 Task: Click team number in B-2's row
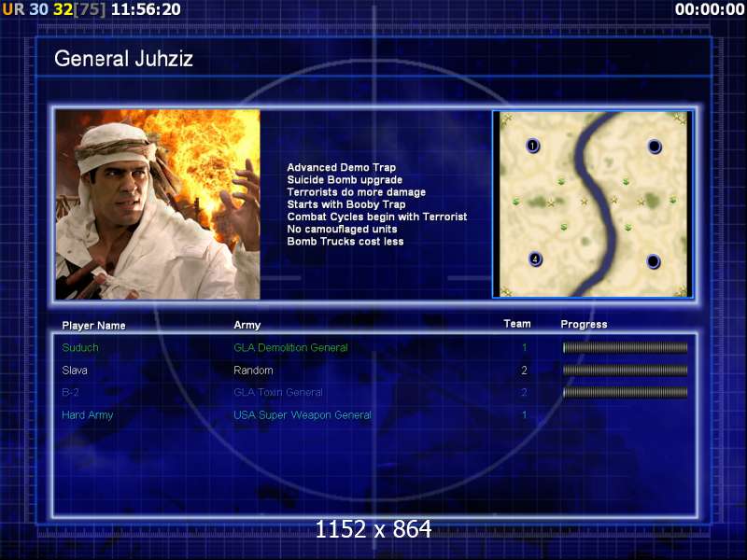point(524,392)
